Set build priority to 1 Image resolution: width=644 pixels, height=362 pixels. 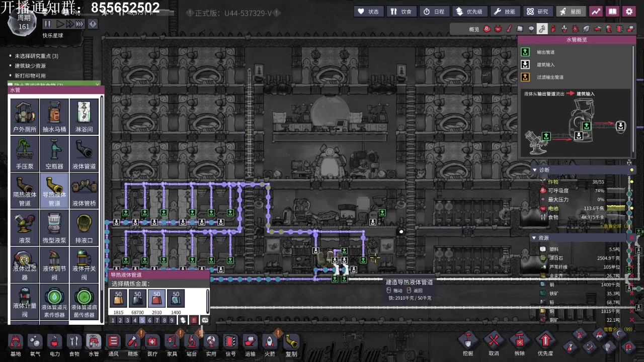tap(113, 320)
